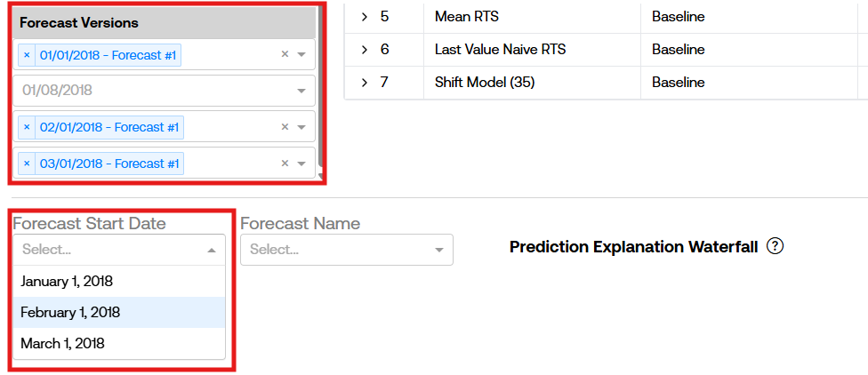Open the 01/08/2018 forecast version dropdown
868x375 pixels.
pyautogui.click(x=301, y=91)
